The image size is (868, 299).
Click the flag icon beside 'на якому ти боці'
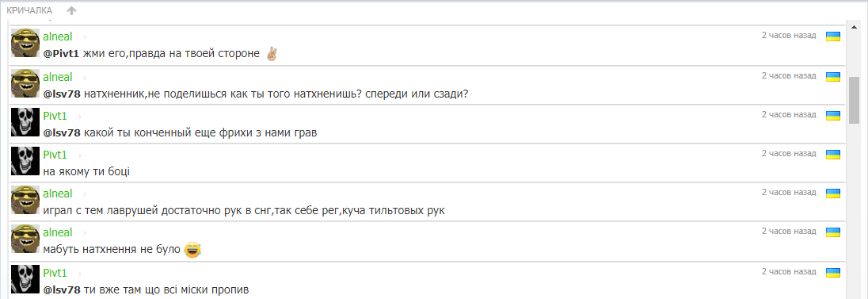tap(833, 155)
